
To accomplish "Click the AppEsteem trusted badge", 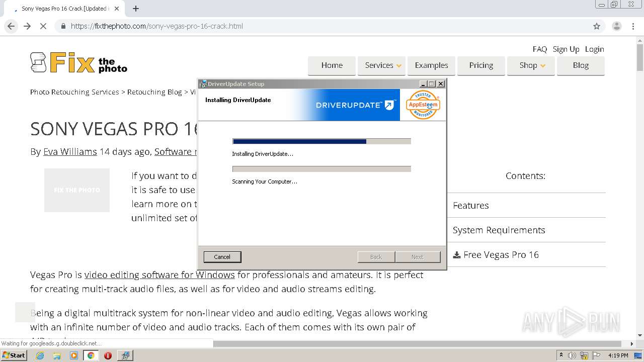I will pyautogui.click(x=423, y=105).
